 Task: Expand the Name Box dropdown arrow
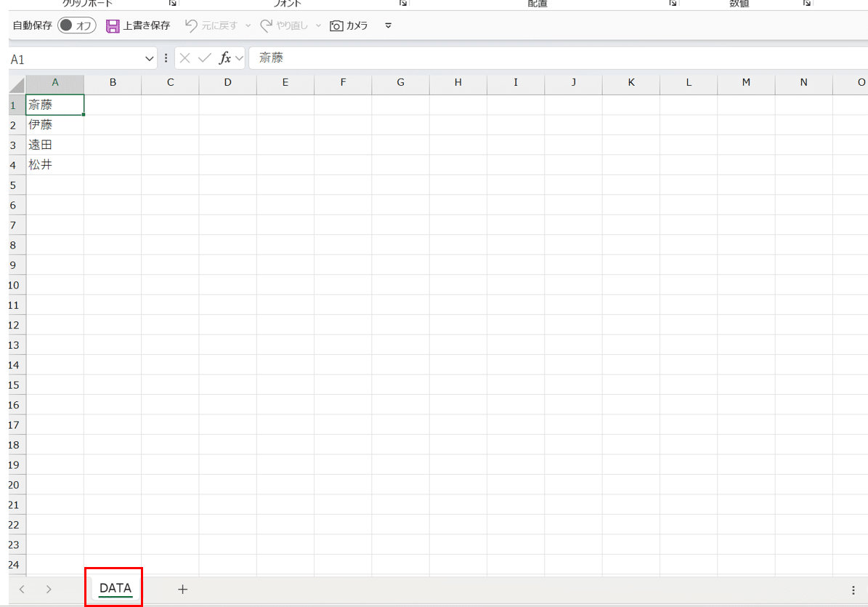click(x=150, y=58)
